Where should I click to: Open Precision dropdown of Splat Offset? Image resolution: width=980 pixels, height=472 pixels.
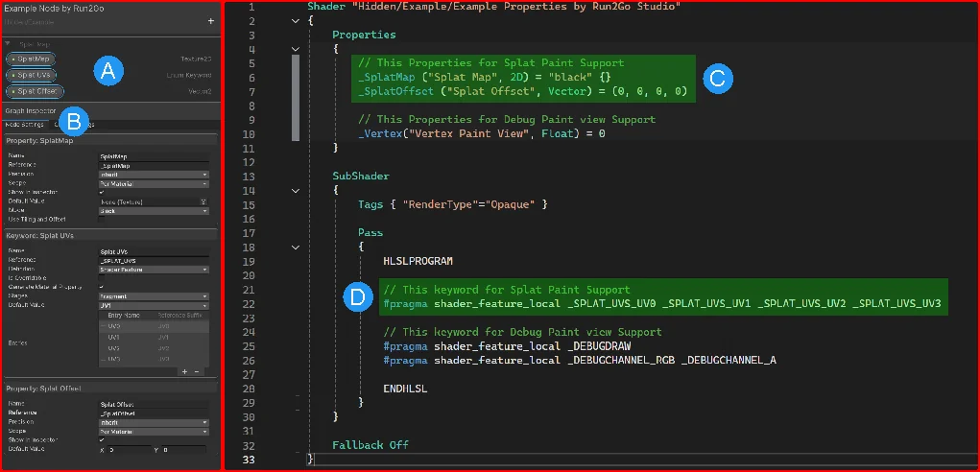pos(154,423)
